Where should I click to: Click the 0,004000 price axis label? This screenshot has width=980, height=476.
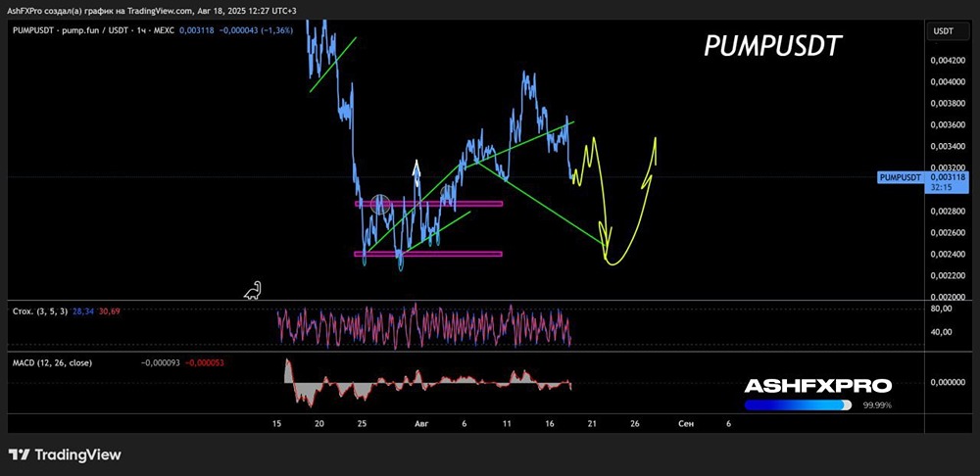pyautogui.click(x=946, y=82)
